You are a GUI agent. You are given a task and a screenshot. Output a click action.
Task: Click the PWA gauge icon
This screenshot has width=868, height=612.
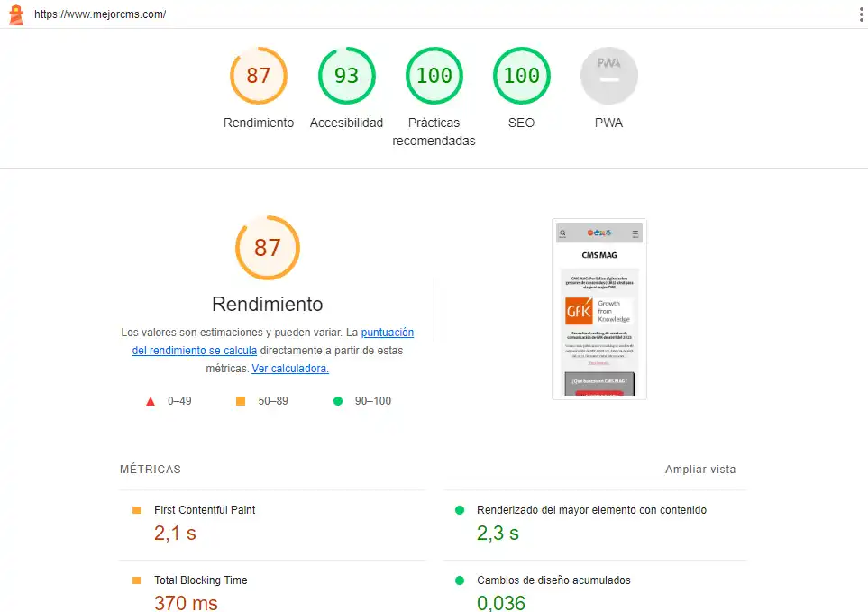pos(608,76)
